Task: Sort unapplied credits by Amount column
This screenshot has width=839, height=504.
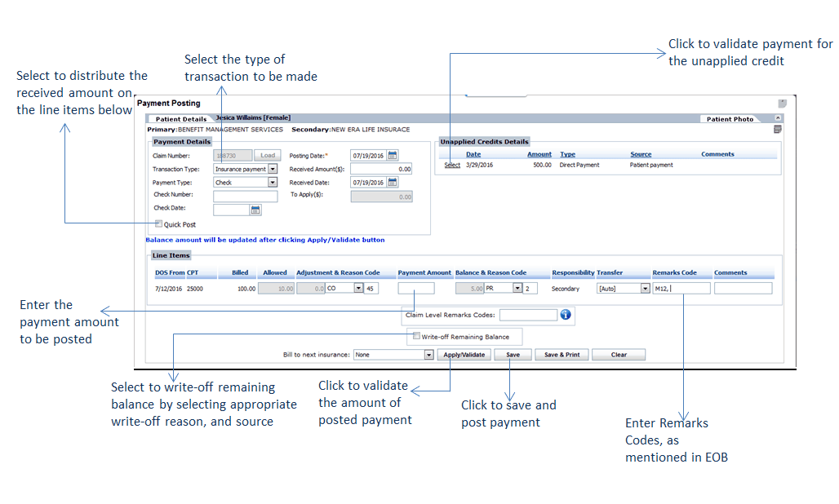Action: pyautogui.click(x=539, y=154)
